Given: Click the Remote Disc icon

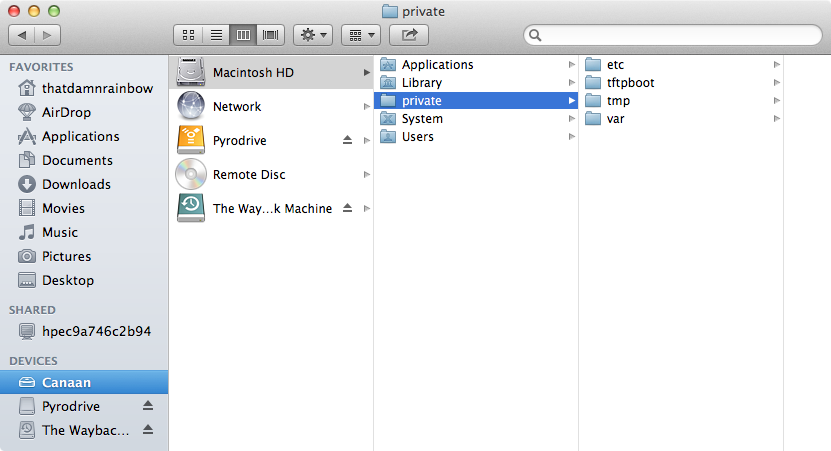Looking at the screenshot, I should (191, 174).
